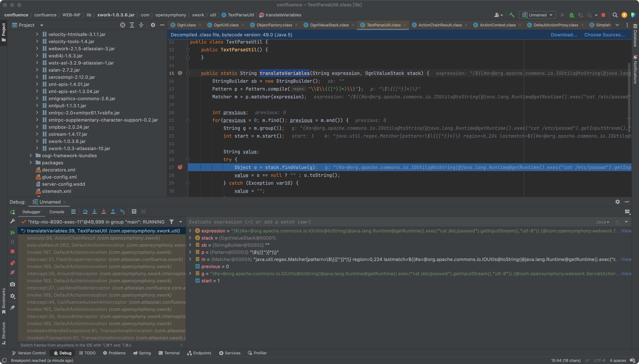The height and width of the screenshot is (364, 639).
Task: Switch to the OgnlUtil.class tab
Action: [226, 25]
